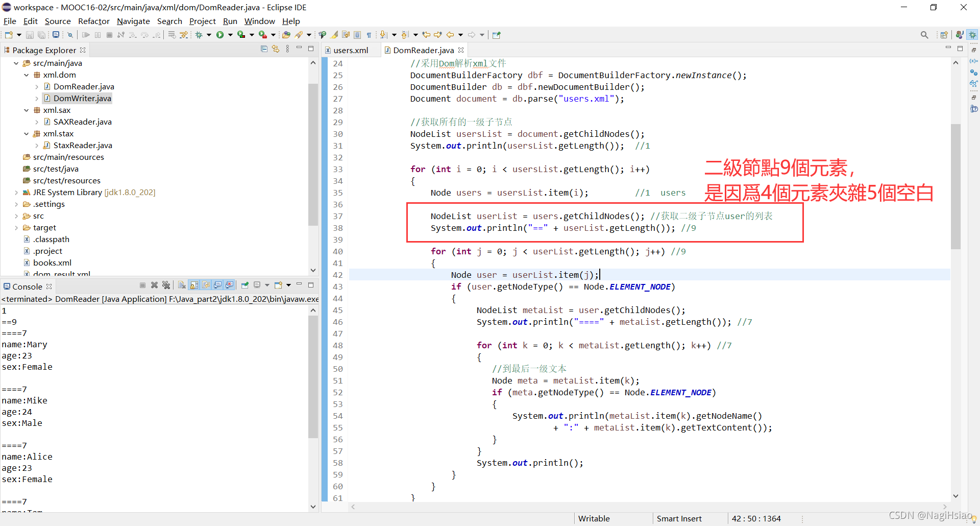980x526 pixels.
Task: Click the editor vertical scrollbar thumb
Action: [955, 186]
